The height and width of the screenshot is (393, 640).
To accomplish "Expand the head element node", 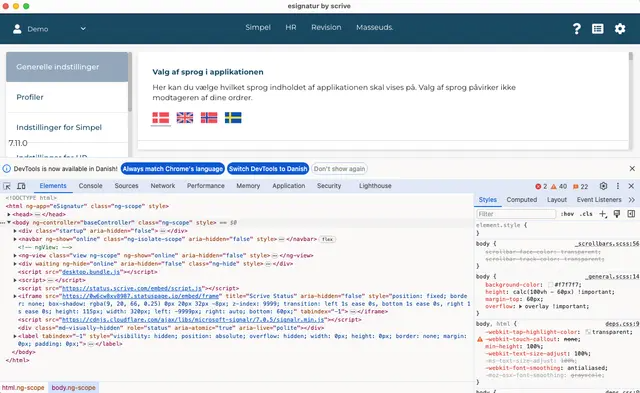I will 9,214.
